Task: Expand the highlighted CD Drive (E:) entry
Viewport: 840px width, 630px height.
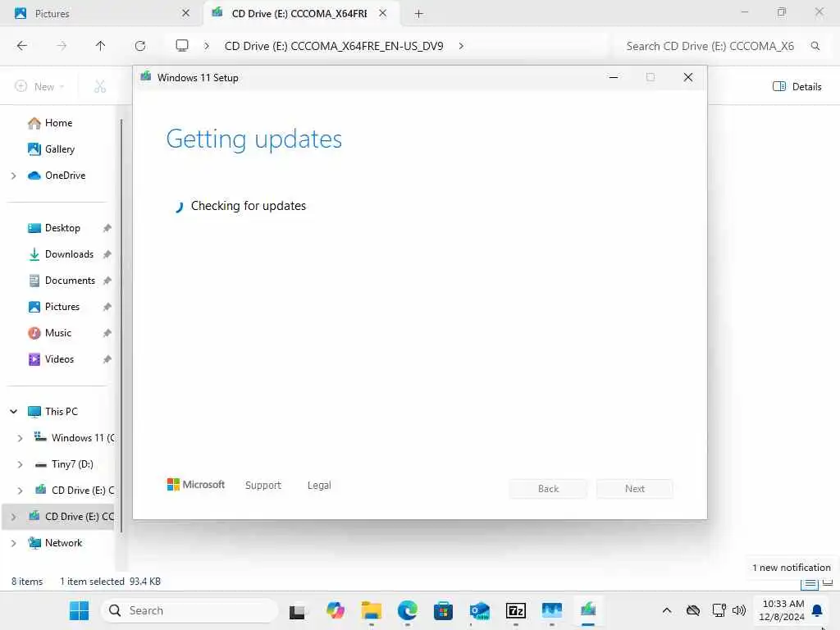Action: coord(13,517)
